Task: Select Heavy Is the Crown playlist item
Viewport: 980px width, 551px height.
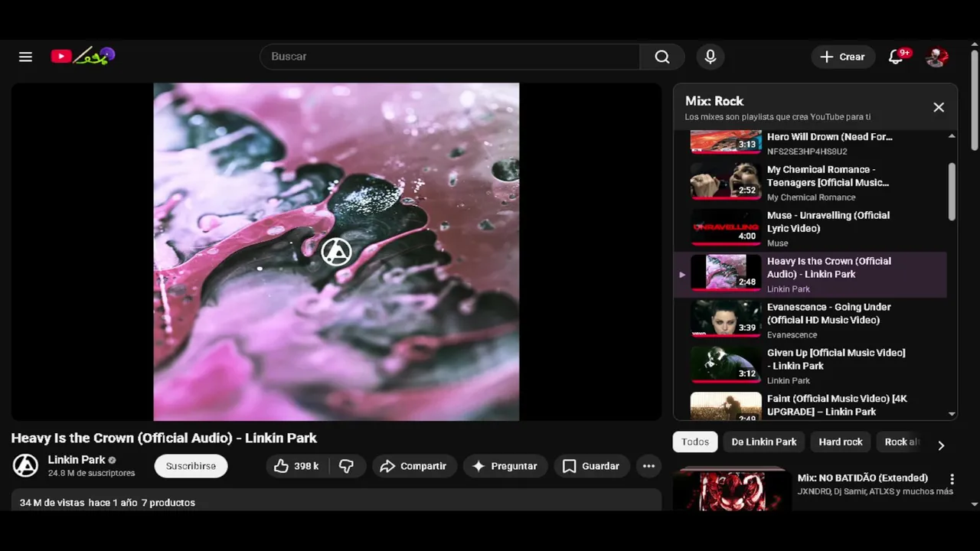Action: click(810, 274)
